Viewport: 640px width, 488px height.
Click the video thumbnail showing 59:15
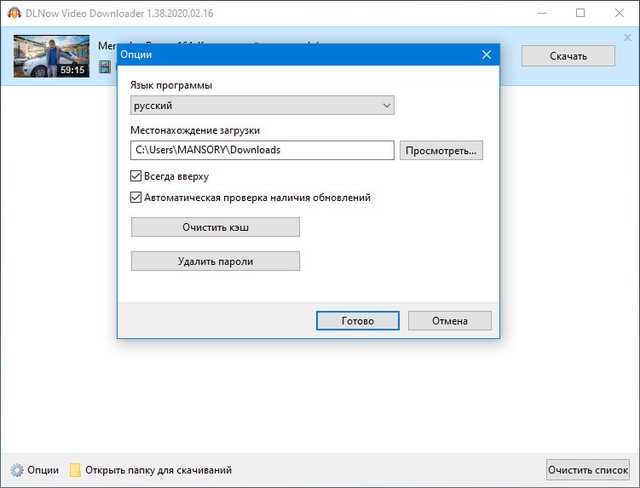click(50, 55)
